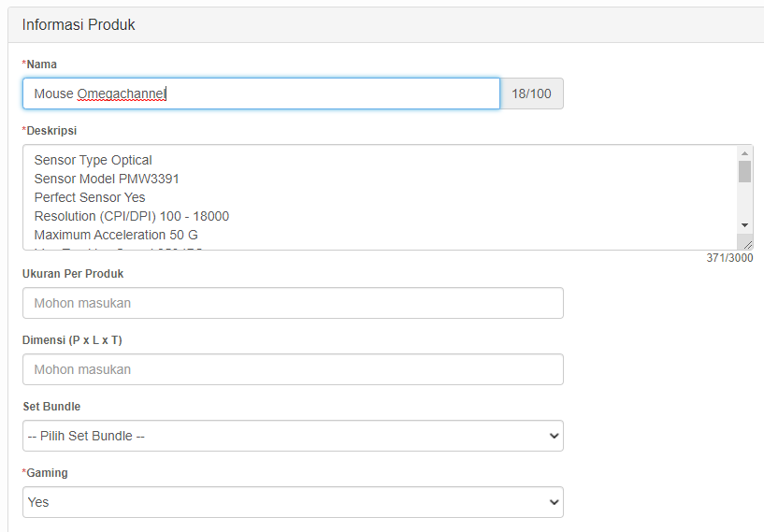This screenshot has height=532, width=764.
Task: Click the description scrollbar thumb
Action: click(x=744, y=171)
